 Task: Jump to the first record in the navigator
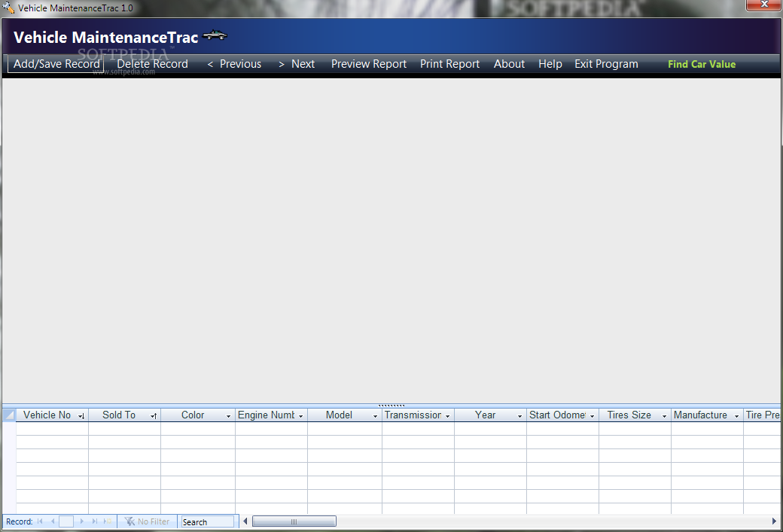tap(40, 521)
